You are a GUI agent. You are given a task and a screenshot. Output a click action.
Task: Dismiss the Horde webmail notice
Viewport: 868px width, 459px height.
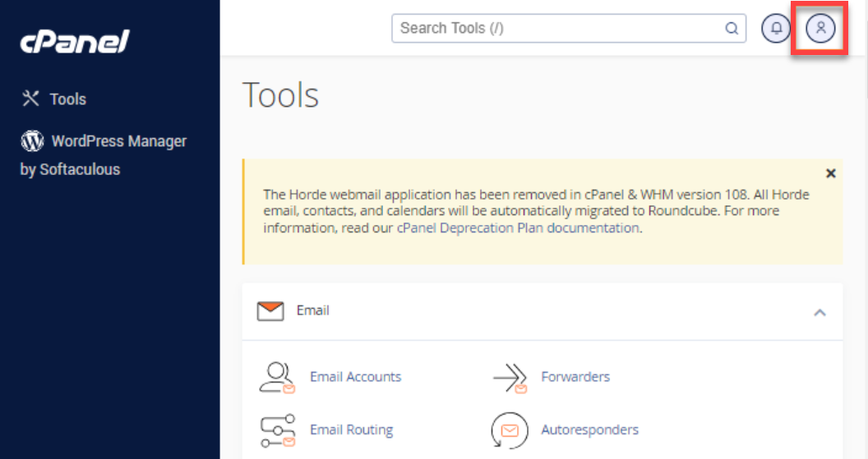(830, 173)
